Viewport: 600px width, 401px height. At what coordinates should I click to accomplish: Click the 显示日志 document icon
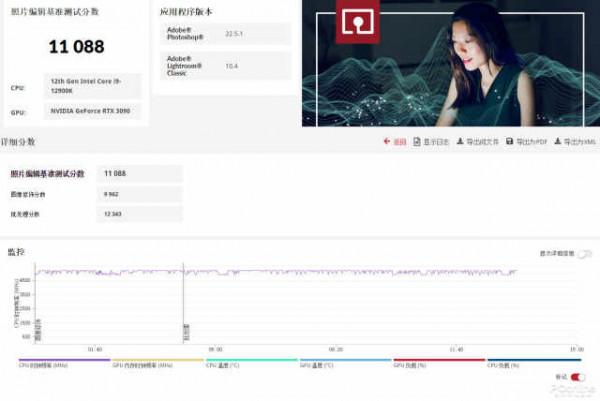coord(417,142)
